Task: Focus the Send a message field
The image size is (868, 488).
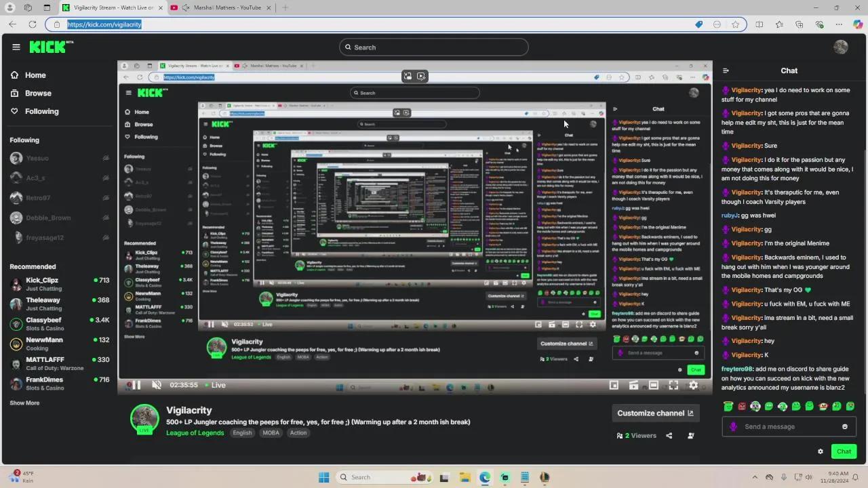Action: (789, 427)
